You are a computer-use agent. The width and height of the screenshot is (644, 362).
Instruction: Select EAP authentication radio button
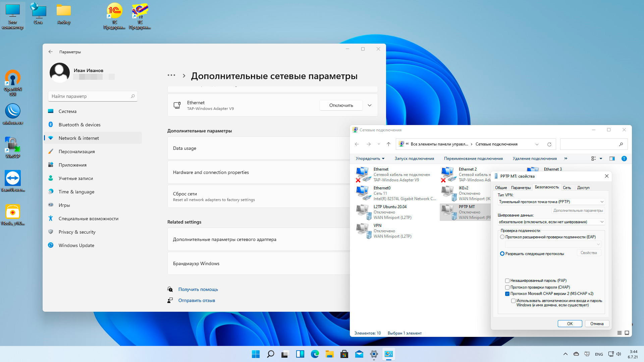click(502, 237)
